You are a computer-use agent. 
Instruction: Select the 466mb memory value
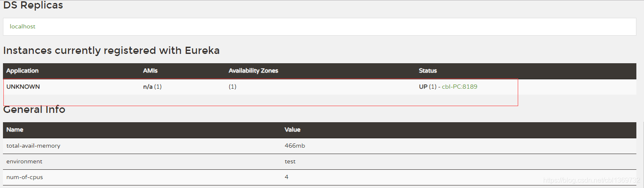pos(294,146)
